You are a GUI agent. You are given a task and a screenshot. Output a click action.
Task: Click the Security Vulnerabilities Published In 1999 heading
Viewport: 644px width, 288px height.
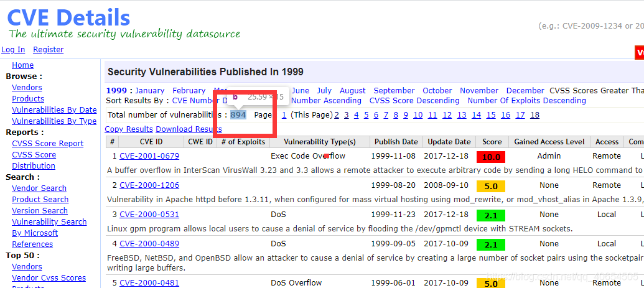coord(205,72)
